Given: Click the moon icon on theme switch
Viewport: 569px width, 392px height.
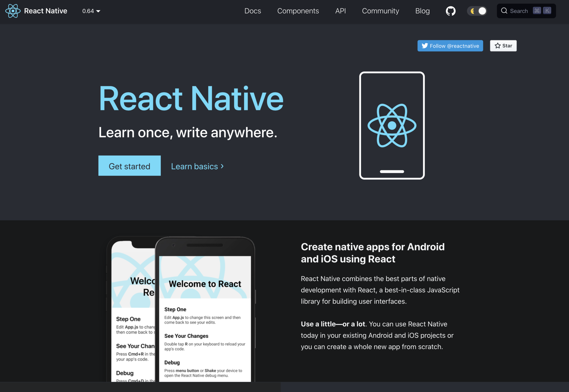Looking at the screenshot, I should coord(473,11).
